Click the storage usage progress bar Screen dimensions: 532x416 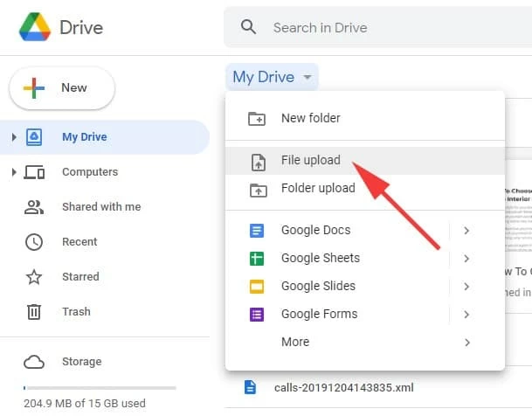(100, 387)
